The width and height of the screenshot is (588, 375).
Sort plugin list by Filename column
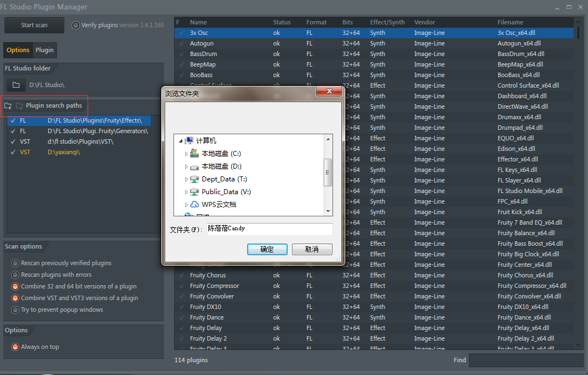[510, 22]
